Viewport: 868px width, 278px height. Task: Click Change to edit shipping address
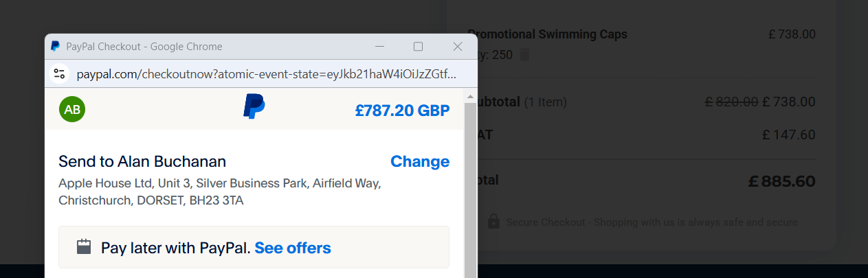pos(420,161)
